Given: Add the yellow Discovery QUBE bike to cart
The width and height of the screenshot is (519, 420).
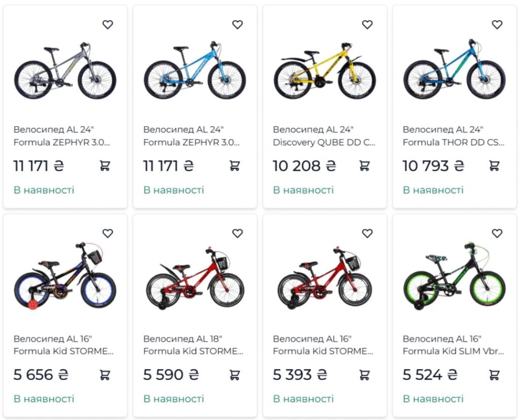Looking at the screenshot, I should tap(364, 166).
